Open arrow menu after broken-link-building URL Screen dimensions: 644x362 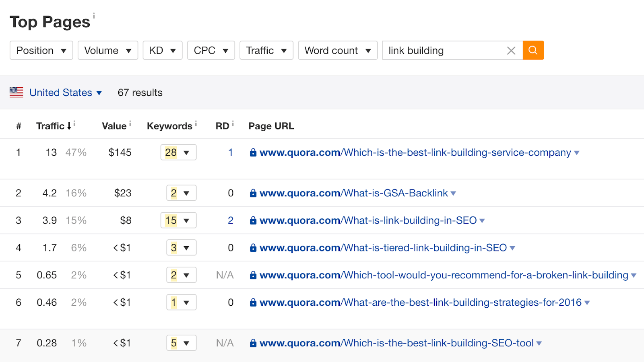(x=634, y=276)
